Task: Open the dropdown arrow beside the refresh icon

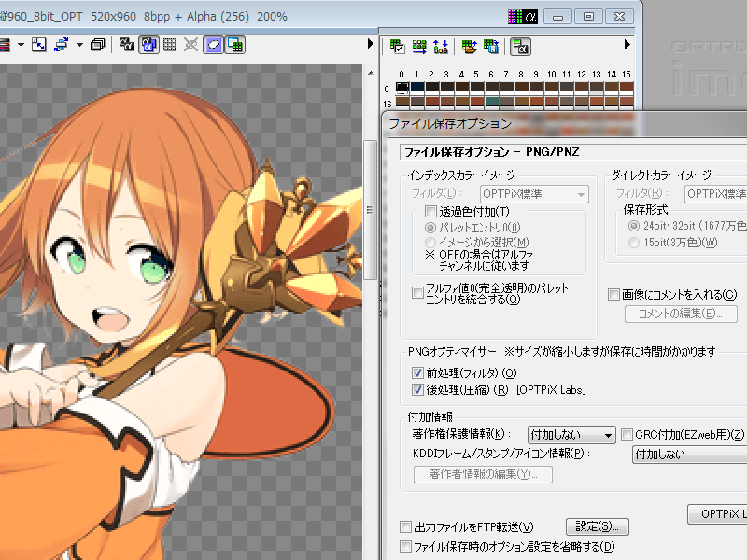Action: [79, 45]
